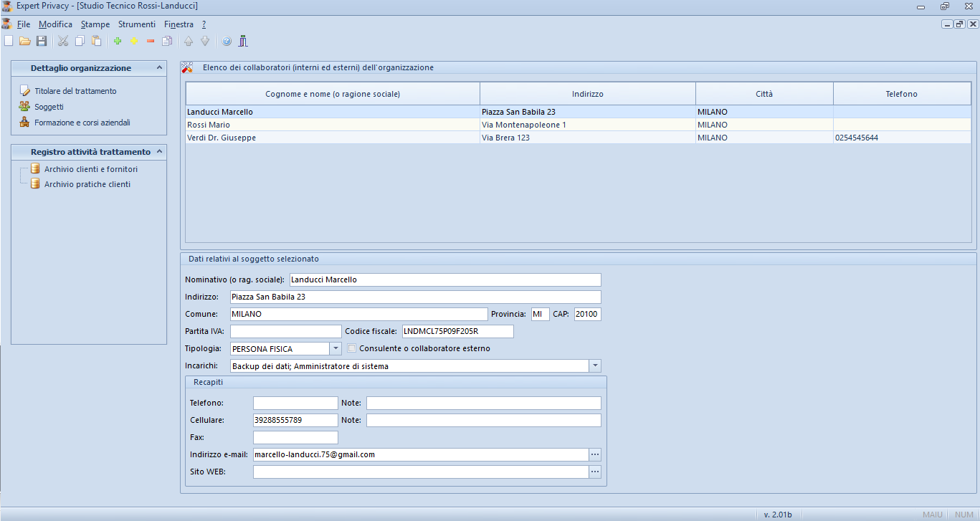Click the ellipsis button next to e-mail field

pos(594,454)
